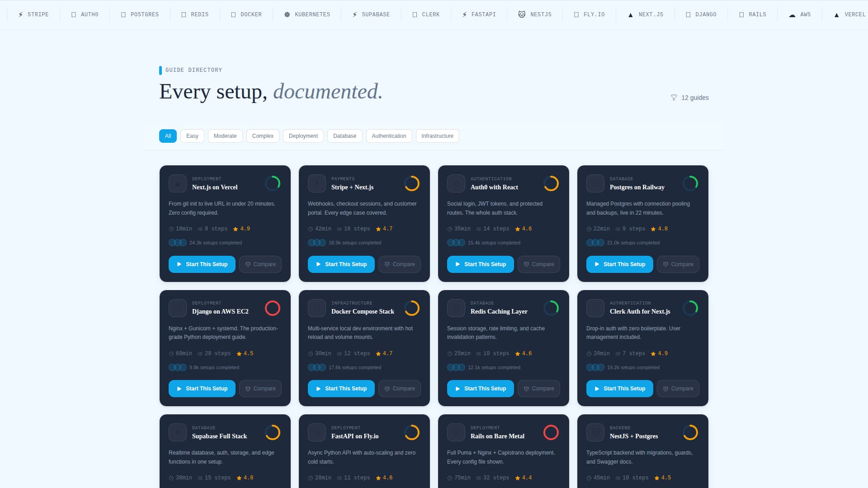Select the All filter chip
868x488 pixels.
168,136
